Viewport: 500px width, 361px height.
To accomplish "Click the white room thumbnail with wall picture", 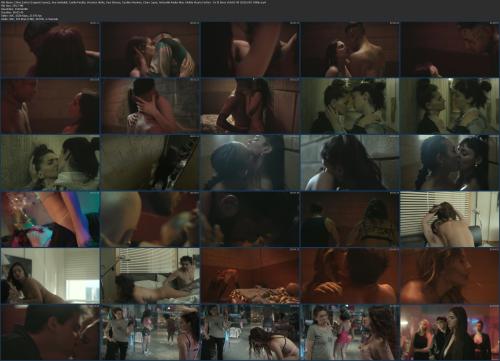I will click(50, 276).
